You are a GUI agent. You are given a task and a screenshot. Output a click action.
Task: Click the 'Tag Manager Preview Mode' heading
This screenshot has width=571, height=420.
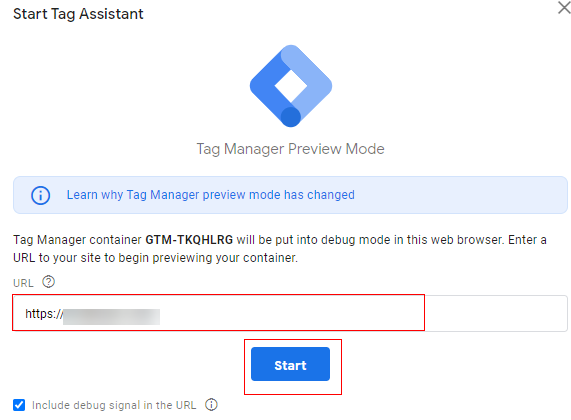pos(291,149)
